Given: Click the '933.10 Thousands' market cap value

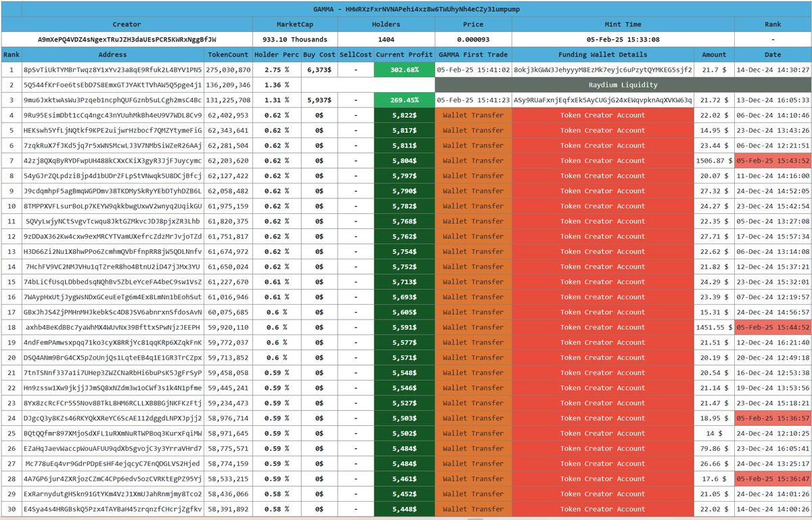Looking at the screenshot, I should point(295,39).
